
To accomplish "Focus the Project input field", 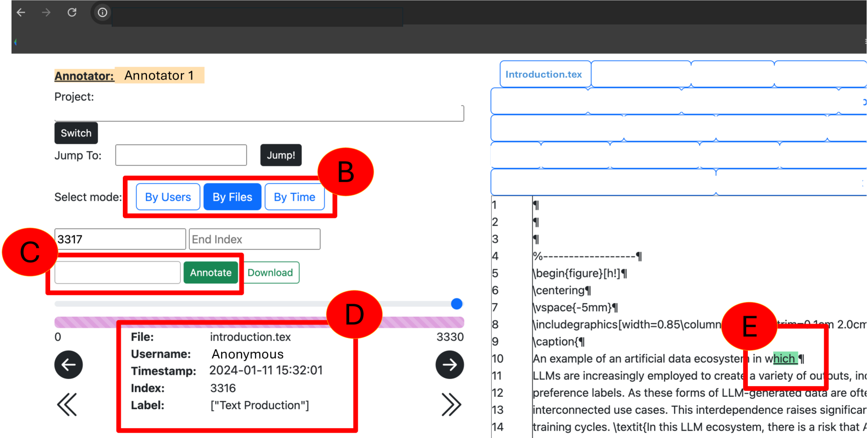I will click(259, 113).
